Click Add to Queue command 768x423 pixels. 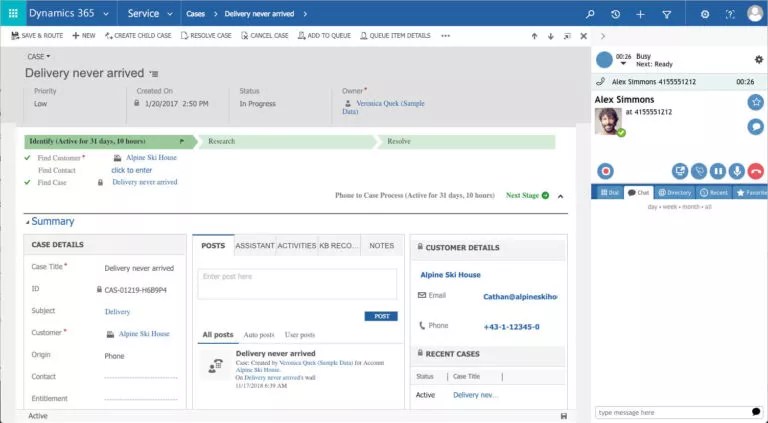click(x=324, y=36)
